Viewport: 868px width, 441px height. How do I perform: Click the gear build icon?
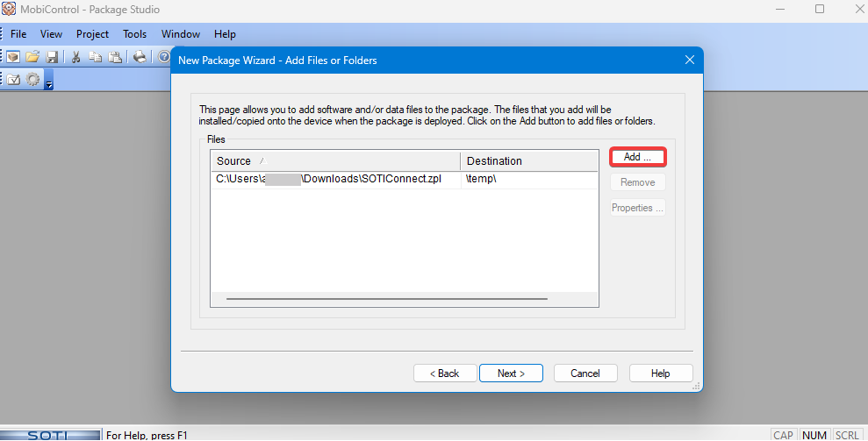33,80
